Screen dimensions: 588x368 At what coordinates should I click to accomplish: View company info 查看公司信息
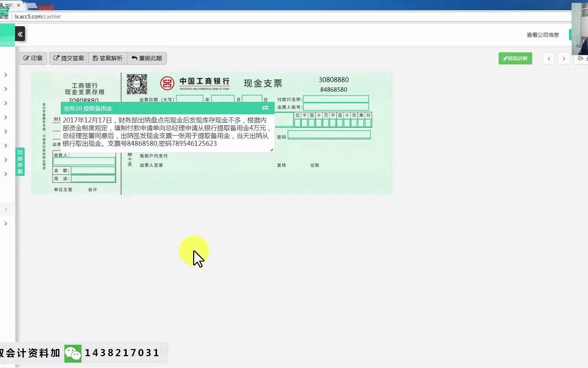pyautogui.click(x=543, y=35)
